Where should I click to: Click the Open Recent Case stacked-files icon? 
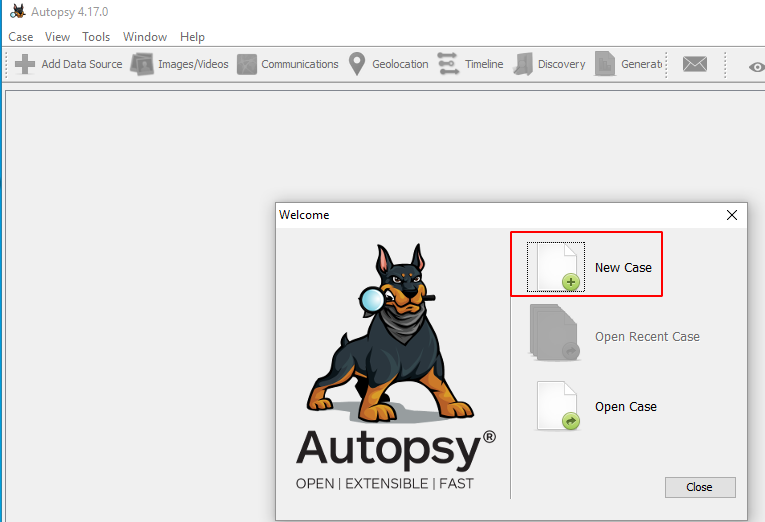tap(555, 333)
